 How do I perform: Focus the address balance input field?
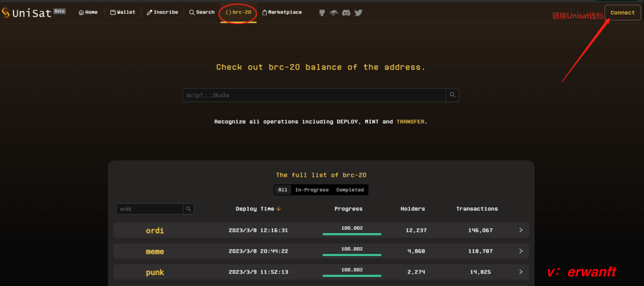[x=314, y=95]
